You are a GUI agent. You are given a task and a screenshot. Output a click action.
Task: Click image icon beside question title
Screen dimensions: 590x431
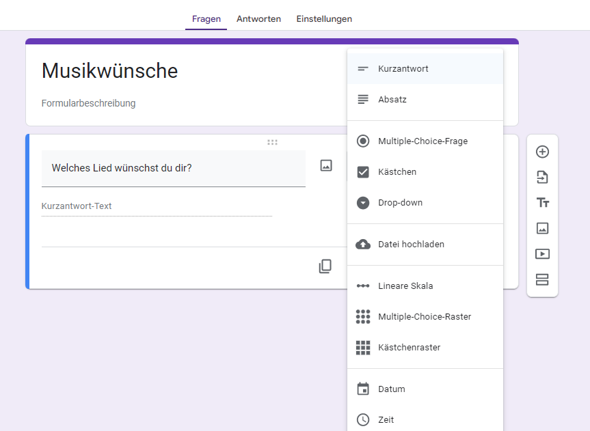(x=326, y=165)
